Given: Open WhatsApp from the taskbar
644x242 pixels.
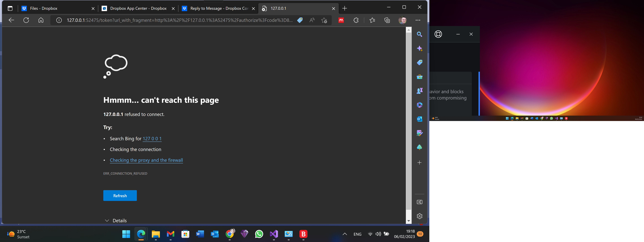Looking at the screenshot, I should (x=259, y=234).
